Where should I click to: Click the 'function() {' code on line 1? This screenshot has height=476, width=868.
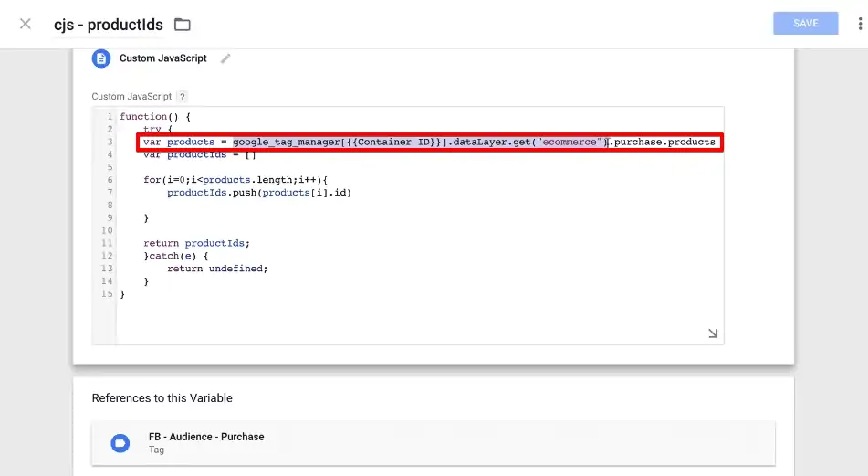point(155,116)
